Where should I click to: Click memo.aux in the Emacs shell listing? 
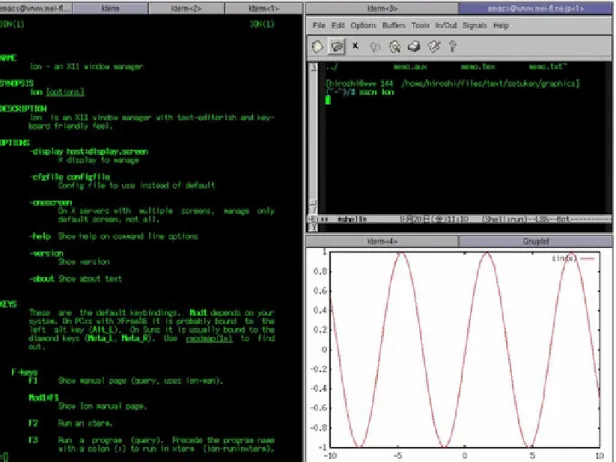410,67
